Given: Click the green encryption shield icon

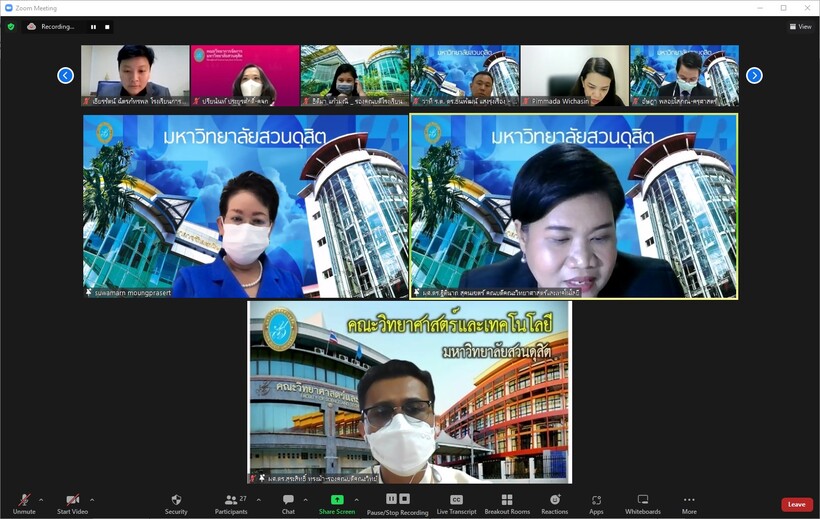Looking at the screenshot, I should tap(11, 26).
